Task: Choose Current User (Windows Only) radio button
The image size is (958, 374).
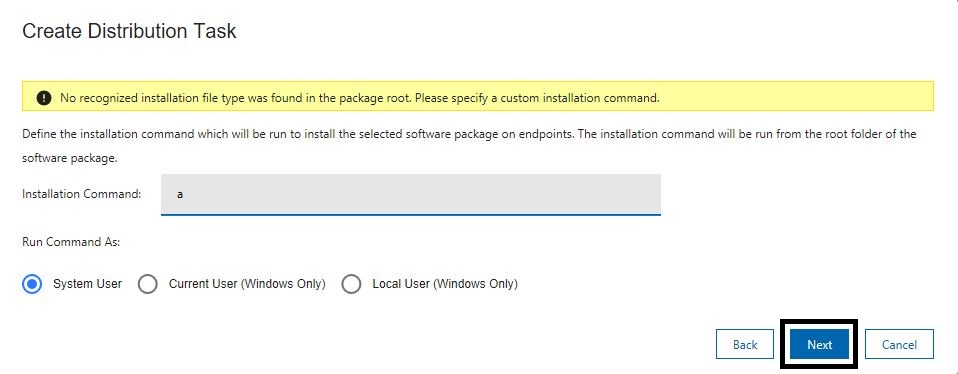Action: pyautogui.click(x=147, y=284)
